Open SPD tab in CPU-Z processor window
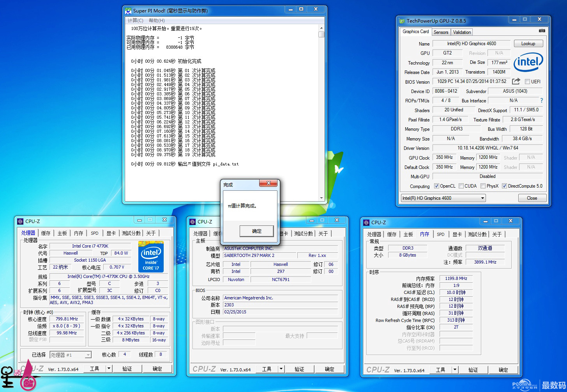 pos(95,233)
